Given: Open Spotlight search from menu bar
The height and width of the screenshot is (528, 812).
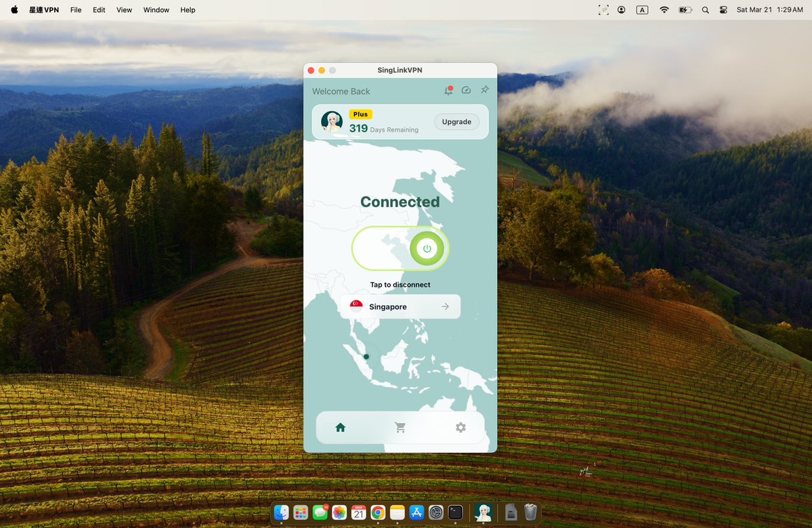Looking at the screenshot, I should pos(705,9).
